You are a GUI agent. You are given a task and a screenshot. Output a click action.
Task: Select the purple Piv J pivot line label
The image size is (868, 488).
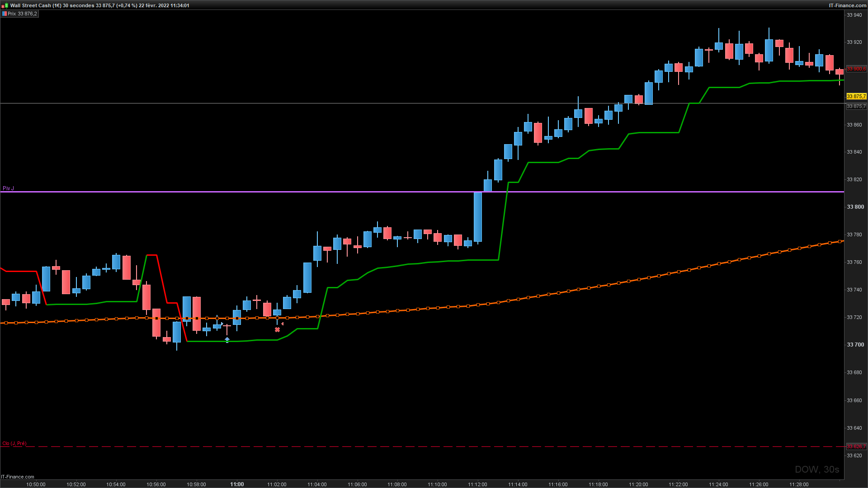coord(9,188)
